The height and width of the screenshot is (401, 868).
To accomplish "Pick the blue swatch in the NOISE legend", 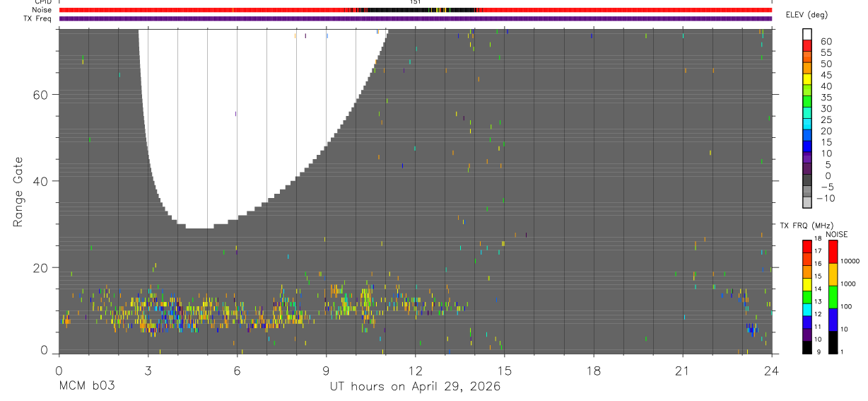I will 833,319.
